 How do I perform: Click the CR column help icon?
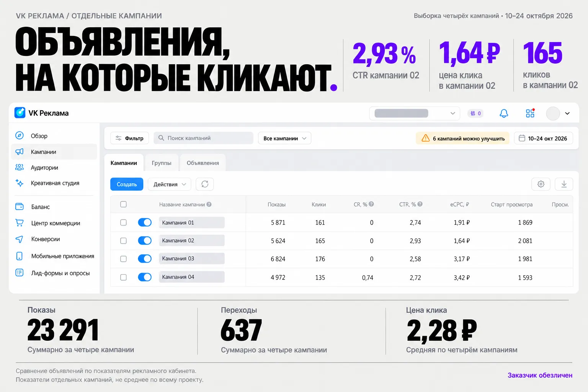click(x=371, y=204)
